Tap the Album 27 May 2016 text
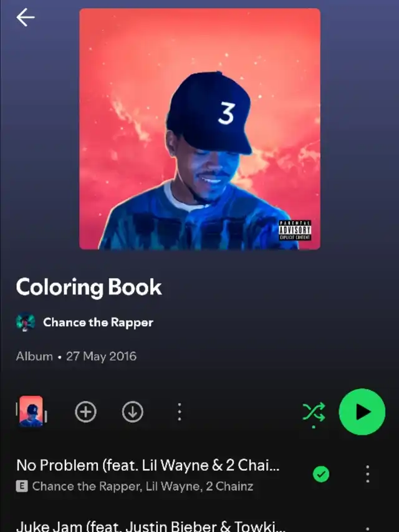This screenshot has width=399, height=532. tap(76, 356)
